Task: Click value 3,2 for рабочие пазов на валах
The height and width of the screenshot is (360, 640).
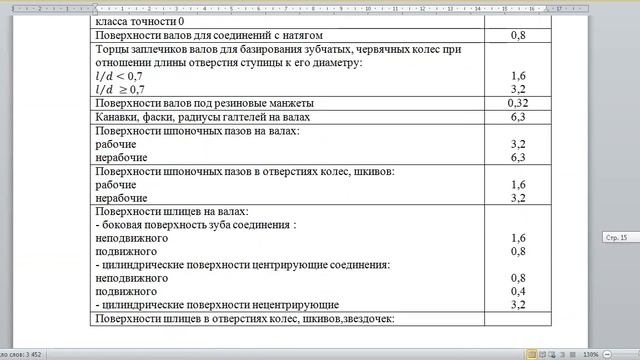Action: pyautogui.click(x=518, y=144)
